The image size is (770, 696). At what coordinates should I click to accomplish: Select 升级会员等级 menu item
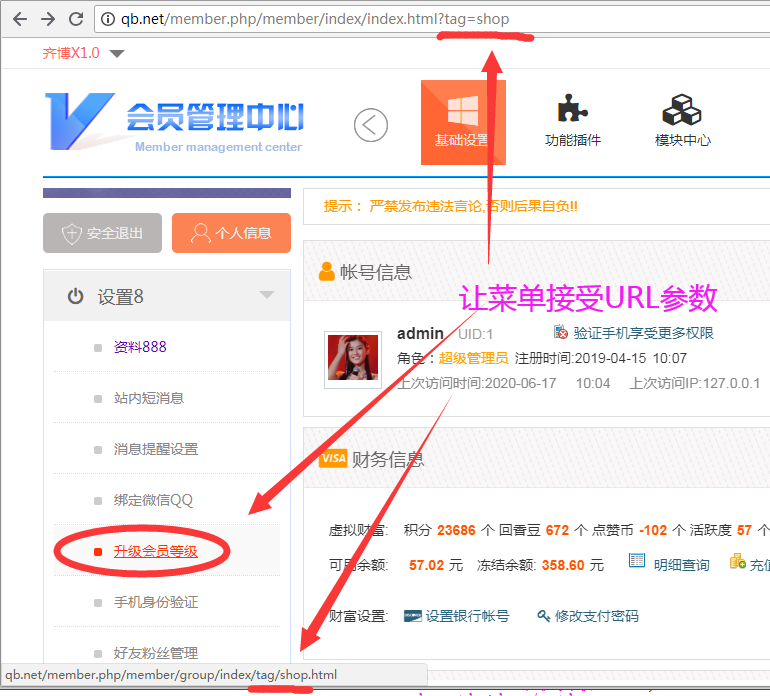pyautogui.click(x=155, y=551)
